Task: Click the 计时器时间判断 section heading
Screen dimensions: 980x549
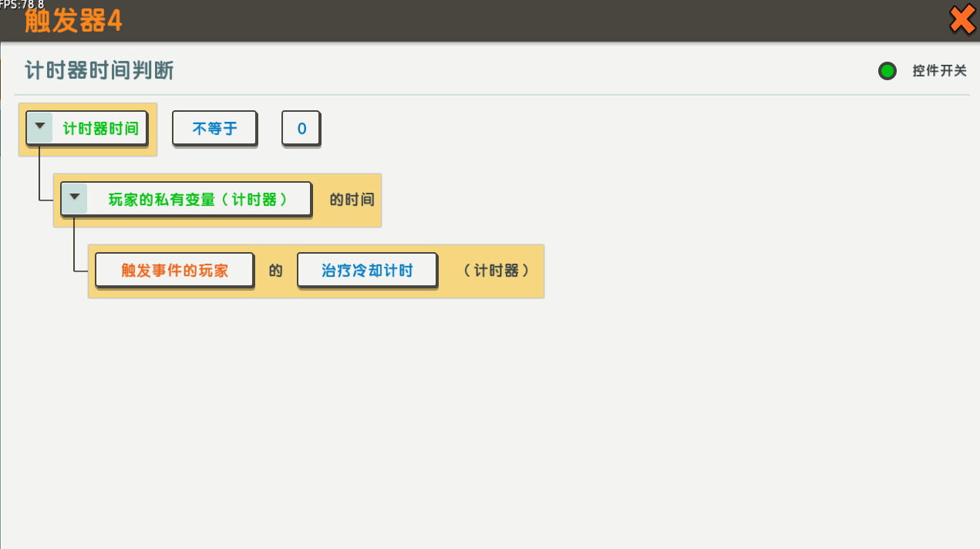Action: (99, 71)
